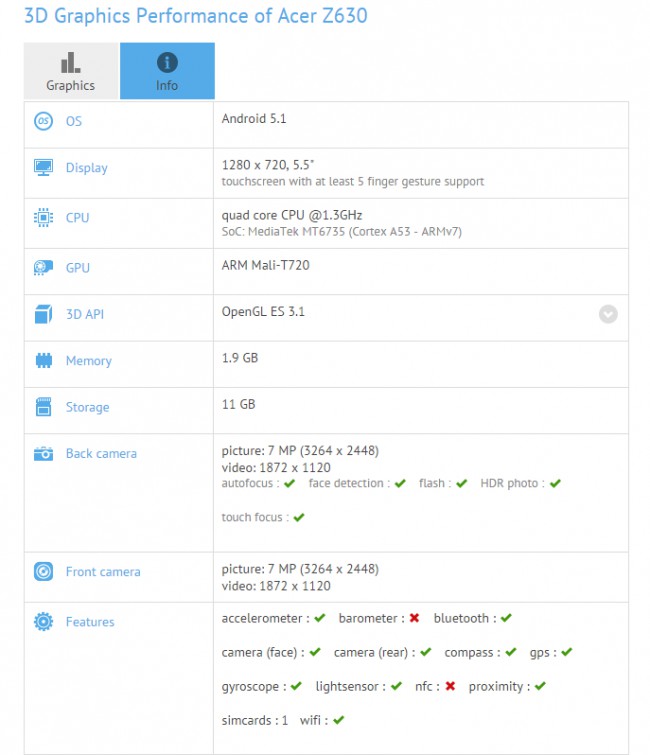Click the bar chart icon in Graphics tab
650x755 pixels.
click(70, 63)
